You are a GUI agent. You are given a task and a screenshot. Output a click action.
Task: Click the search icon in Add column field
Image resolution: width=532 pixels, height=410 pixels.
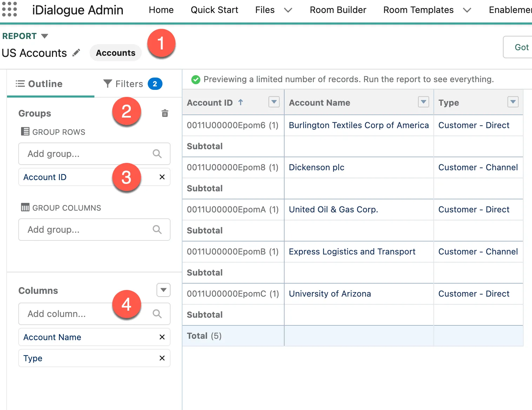(x=157, y=313)
